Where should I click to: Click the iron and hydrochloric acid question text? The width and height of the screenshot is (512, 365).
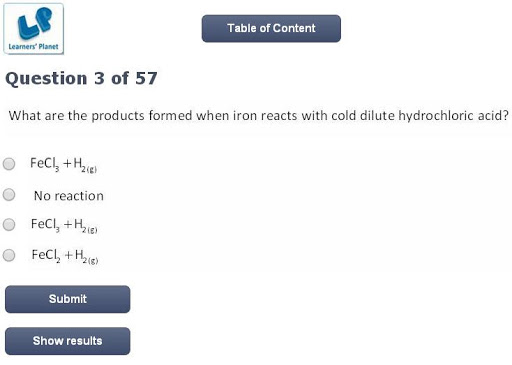(x=258, y=116)
